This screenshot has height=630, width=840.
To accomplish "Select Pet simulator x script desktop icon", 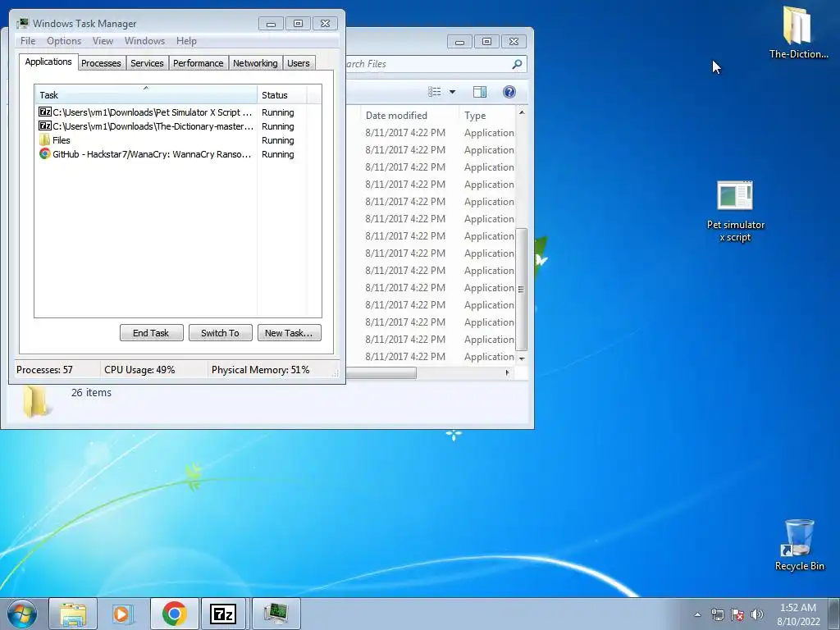I will pyautogui.click(x=735, y=212).
